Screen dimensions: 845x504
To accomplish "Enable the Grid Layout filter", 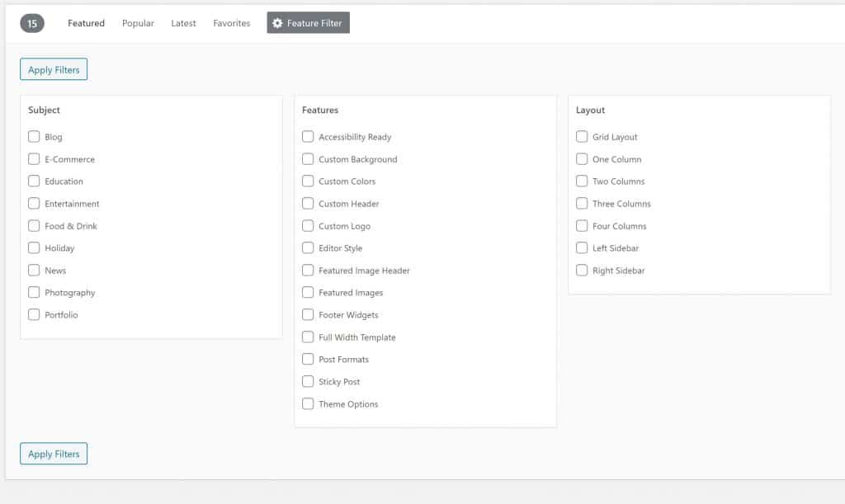I will coord(582,137).
